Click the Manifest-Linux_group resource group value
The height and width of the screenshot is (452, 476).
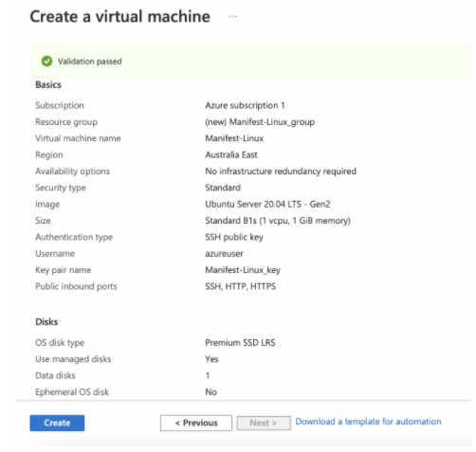click(260, 122)
